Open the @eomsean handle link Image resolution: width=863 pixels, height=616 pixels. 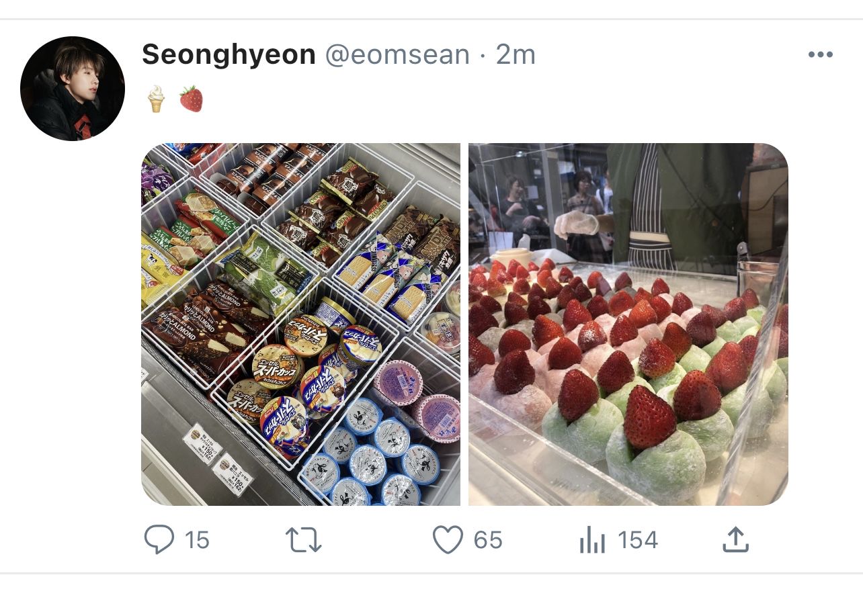pyautogui.click(x=397, y=55)
